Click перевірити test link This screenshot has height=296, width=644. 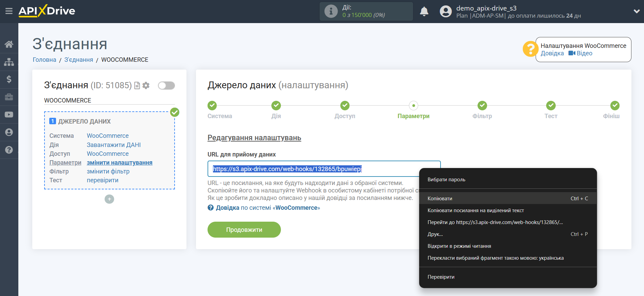click(x=103, y=180)
